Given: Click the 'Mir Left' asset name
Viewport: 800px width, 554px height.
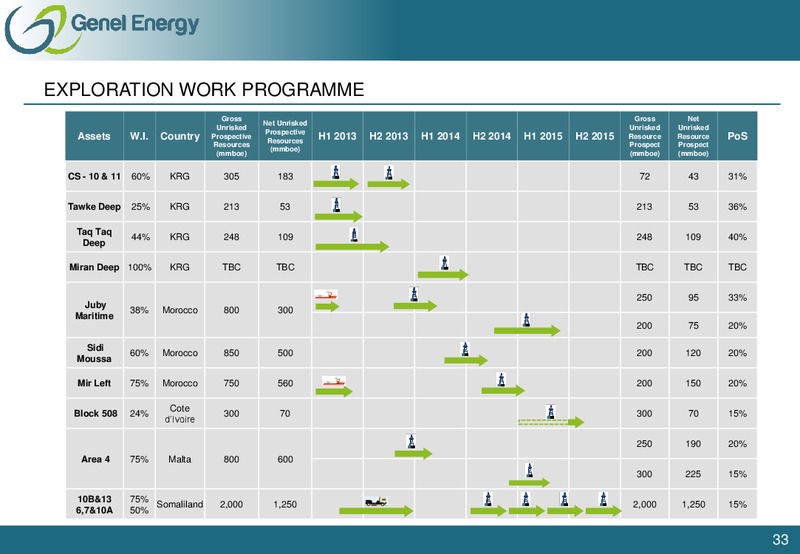Looking at the screenshot, I should (94, 383).
